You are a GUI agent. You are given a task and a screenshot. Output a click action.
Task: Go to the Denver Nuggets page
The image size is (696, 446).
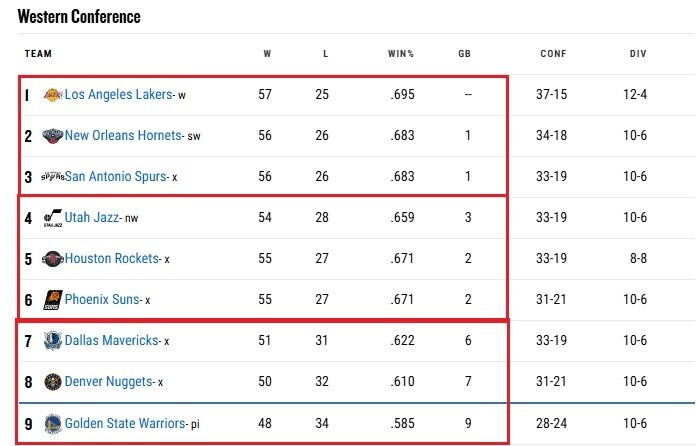[108, 381]
